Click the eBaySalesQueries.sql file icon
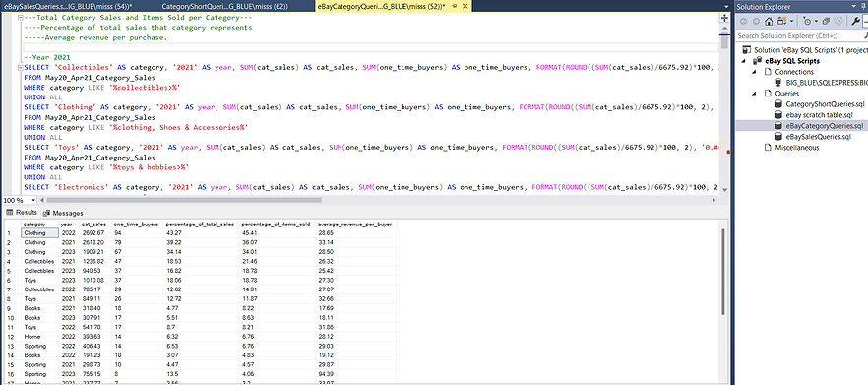Viewport: 868px width, 385px height. click(779, 136)
